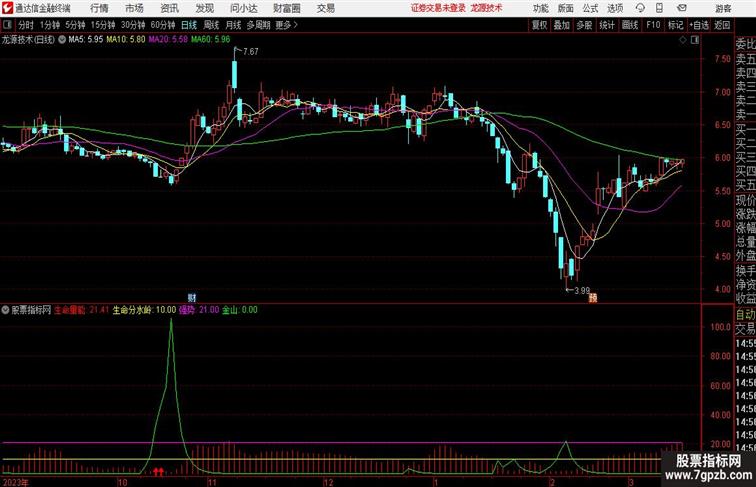Viewport: 756px width, 487px height.
Task: Click the 证券交易未登录 login link
Action: pyautogui.click(x=438, y=8)
